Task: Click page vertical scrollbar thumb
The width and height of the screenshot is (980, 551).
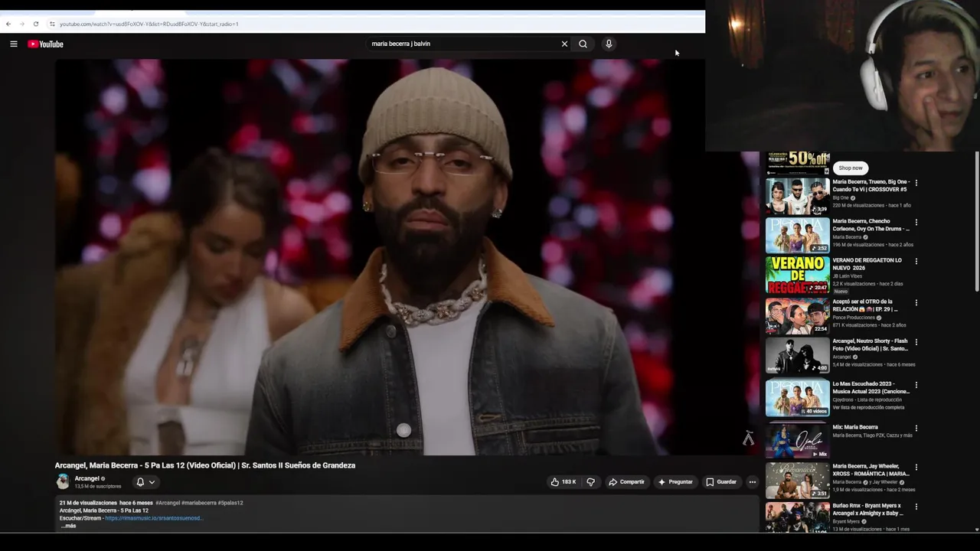Action: pyautogui.click(x=976, y=222)
